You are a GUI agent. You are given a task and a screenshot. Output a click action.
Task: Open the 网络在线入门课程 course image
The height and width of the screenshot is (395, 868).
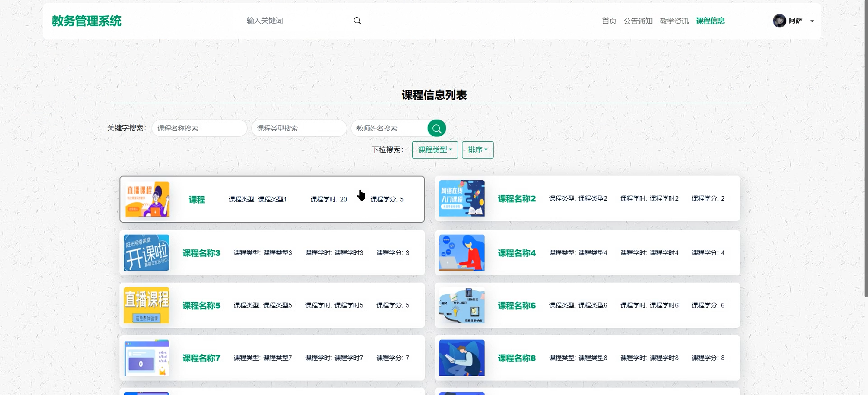tap(462, 198)
